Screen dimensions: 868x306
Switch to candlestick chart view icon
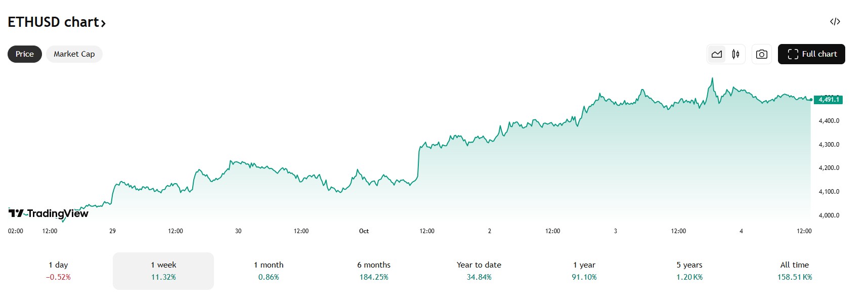(735, 54)
